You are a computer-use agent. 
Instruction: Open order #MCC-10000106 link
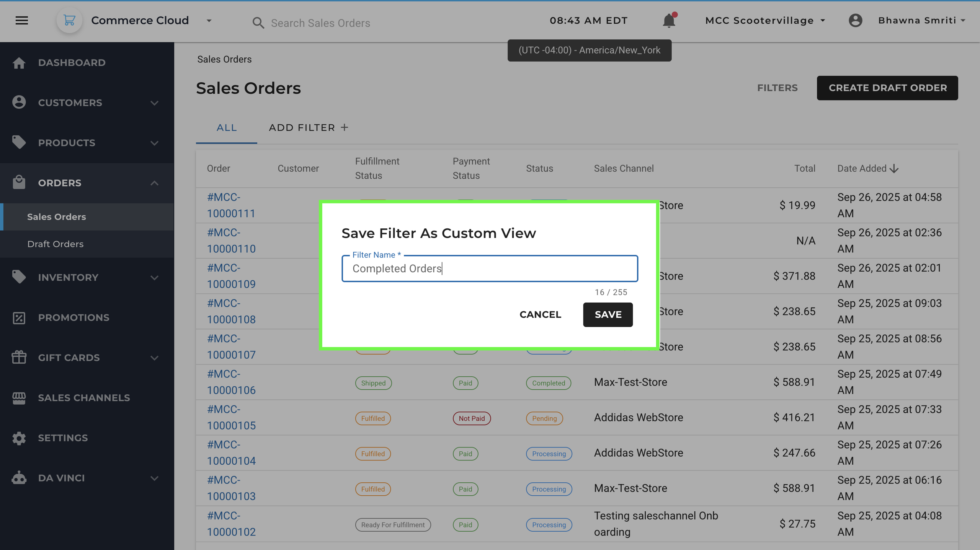tap(231, 382)
